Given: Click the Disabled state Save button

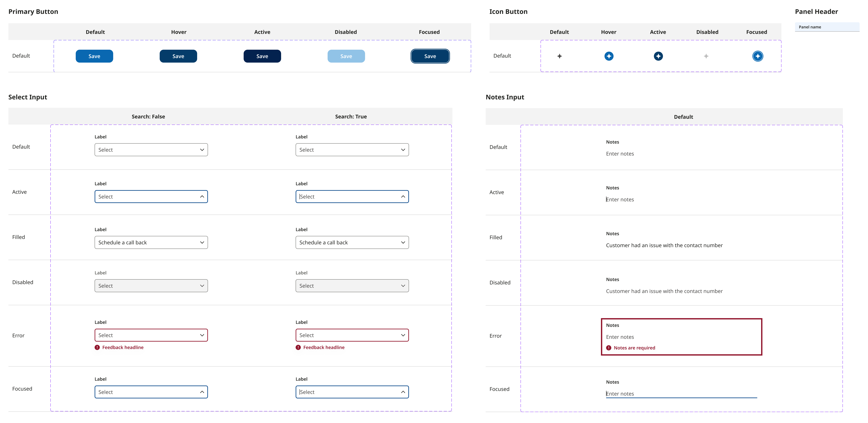Looking at the screenshot, I should [346, 56].
